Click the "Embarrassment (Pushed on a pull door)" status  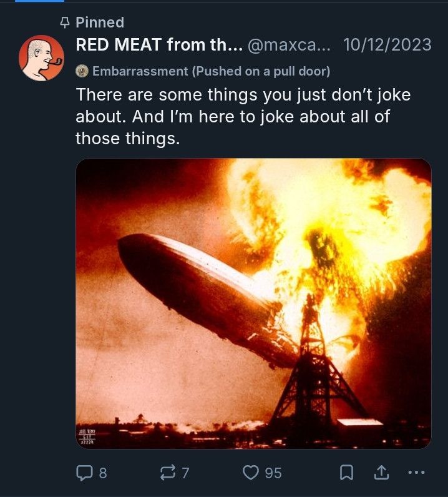211,71
